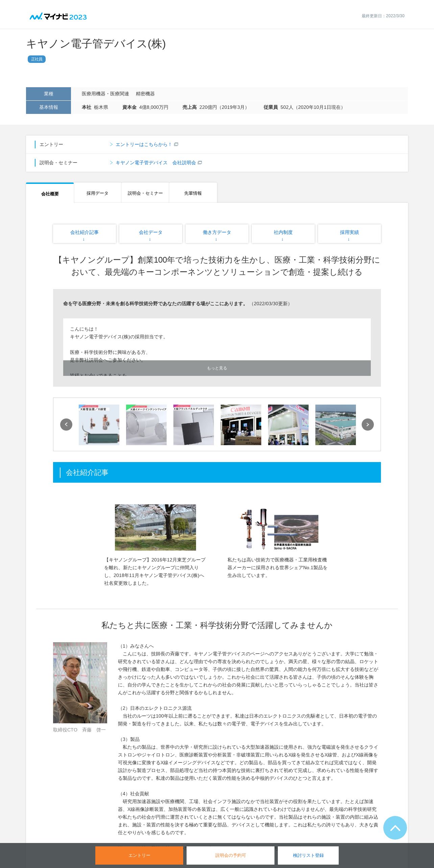Image resolution: width=434 pixels, height=868 pixels.
Task: Click the （2）日本のエレクトロニクス源流 heading
Action: click(155, 708)
